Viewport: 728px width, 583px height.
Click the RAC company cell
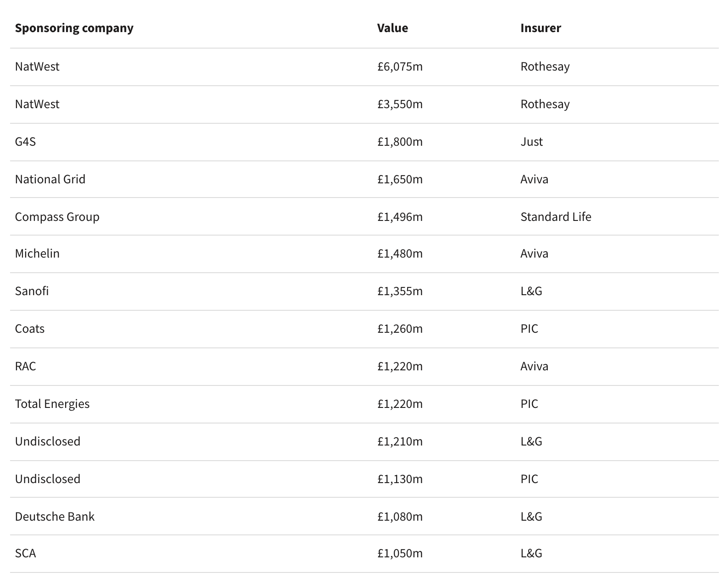pos(25,366)
